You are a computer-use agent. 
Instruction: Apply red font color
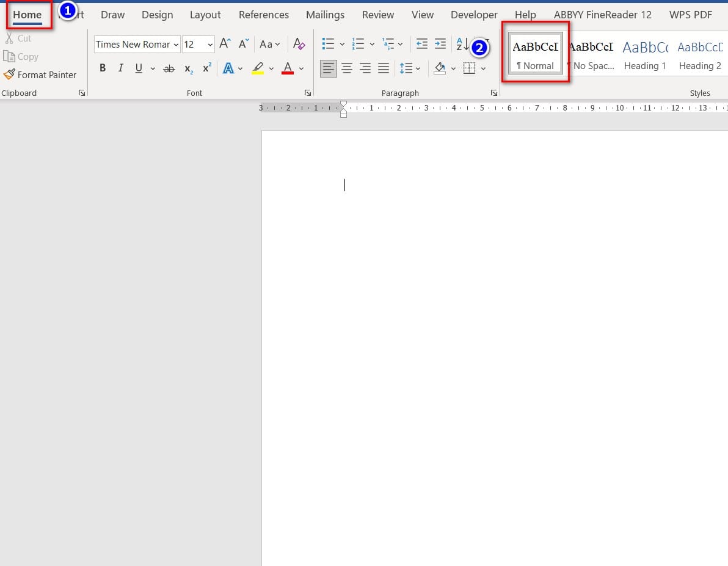tap(288, 68)
